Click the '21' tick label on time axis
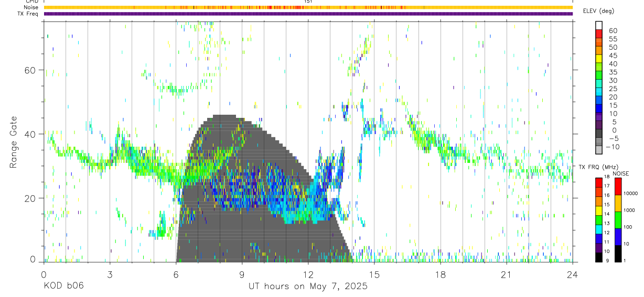This screenshot has width=644, height=297. click(506, 274)
